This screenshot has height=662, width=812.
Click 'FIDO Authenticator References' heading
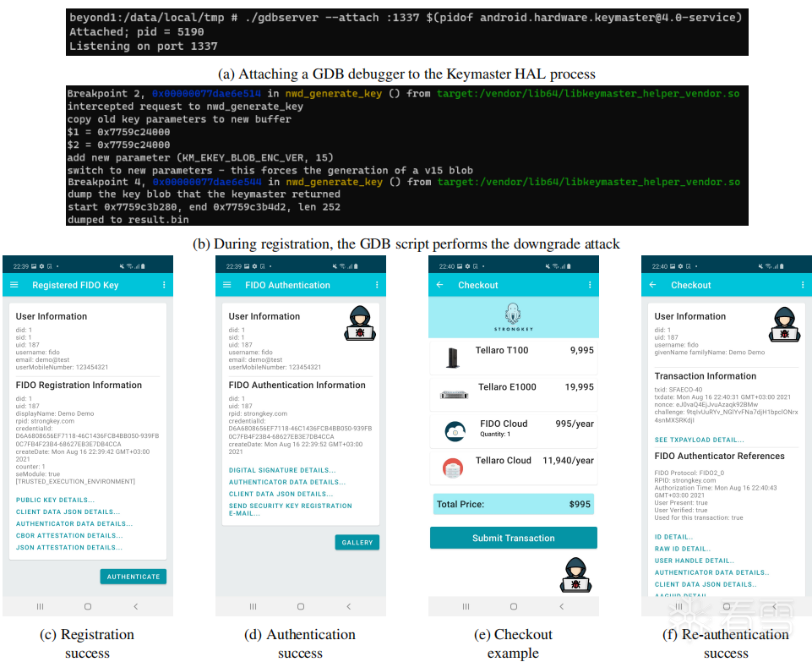point(719,456)
